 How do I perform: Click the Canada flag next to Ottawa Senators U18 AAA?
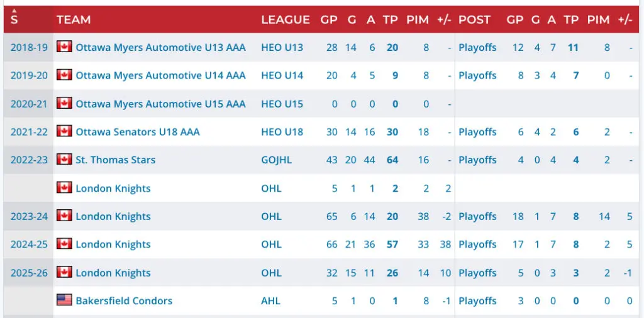65,131
